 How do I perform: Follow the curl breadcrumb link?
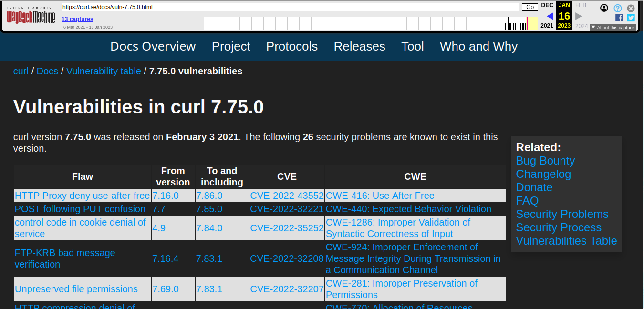[21, 71]
